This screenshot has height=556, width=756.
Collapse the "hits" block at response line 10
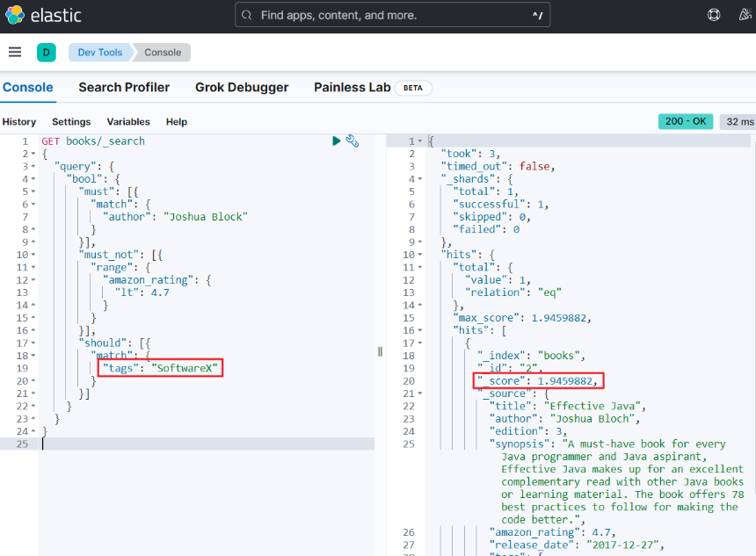[x=420, y=255]
